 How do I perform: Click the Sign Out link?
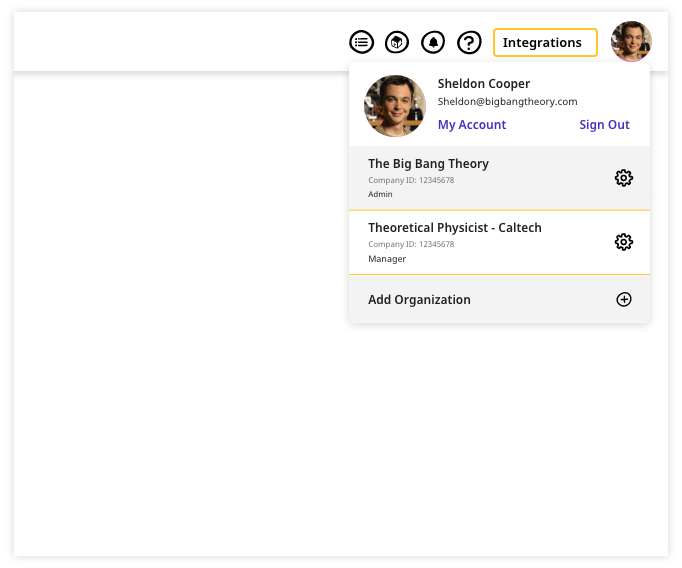tap(604, 125)
